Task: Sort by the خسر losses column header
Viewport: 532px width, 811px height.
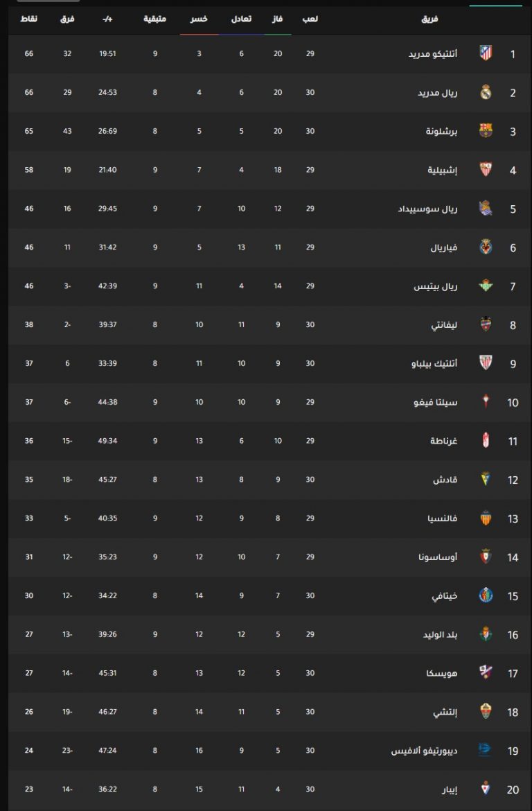Action: (x=199, y=19)
